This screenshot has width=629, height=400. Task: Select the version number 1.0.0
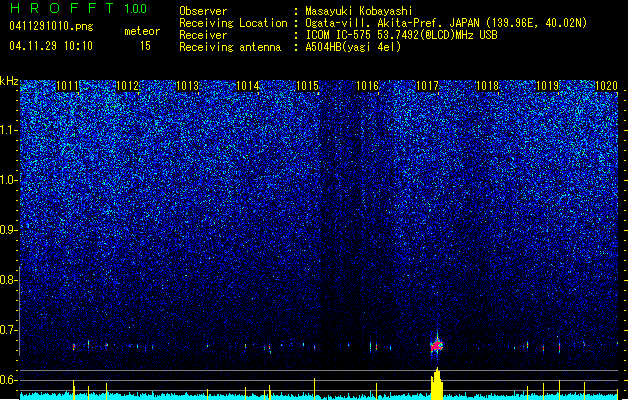coord(135,8)
